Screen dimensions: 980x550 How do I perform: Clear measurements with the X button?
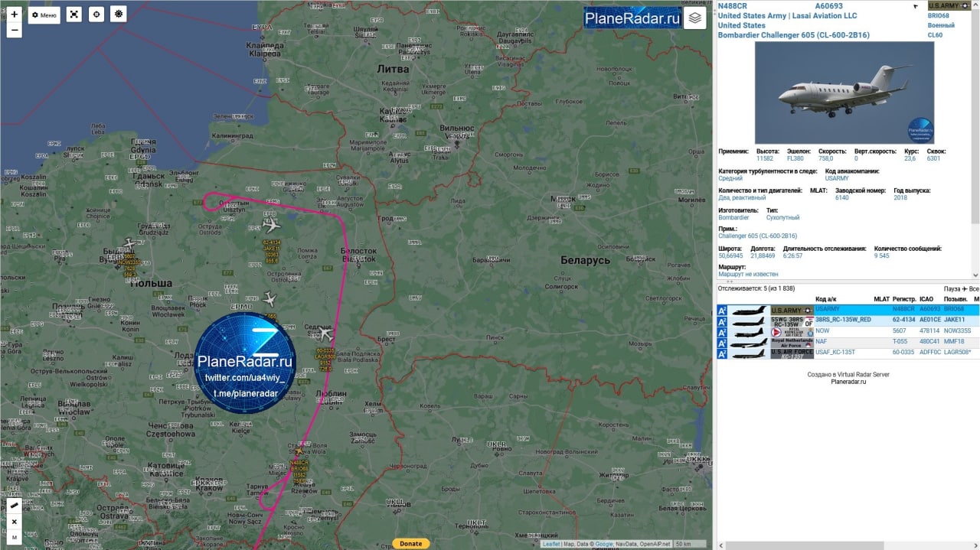(x=14, y=522)
